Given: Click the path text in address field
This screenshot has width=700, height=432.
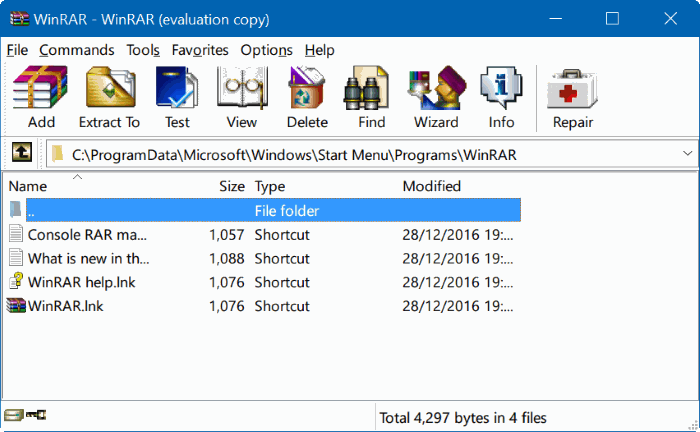Looking at the screenshot, I should point(294,155).
